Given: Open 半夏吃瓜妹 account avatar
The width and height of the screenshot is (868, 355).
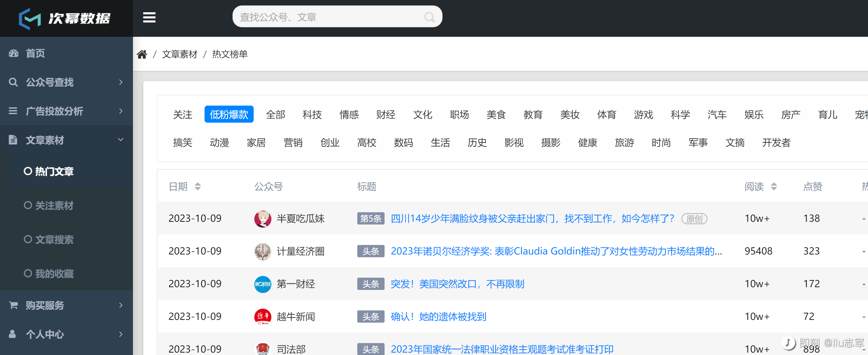Looking at the screenshot, I should click(x=263, y=219).
